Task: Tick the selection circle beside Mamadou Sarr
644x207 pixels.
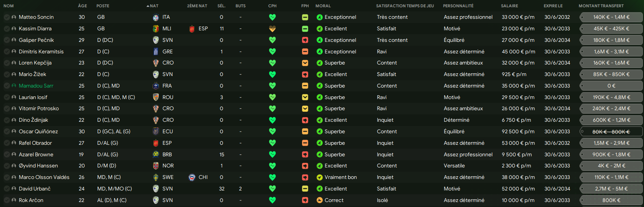Action: 7,86
